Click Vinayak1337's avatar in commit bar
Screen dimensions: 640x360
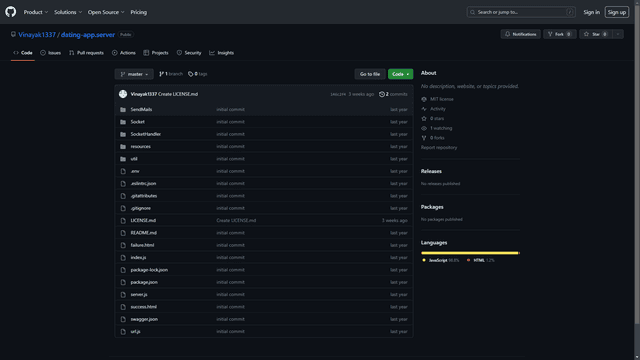click(x=123, y=94)
